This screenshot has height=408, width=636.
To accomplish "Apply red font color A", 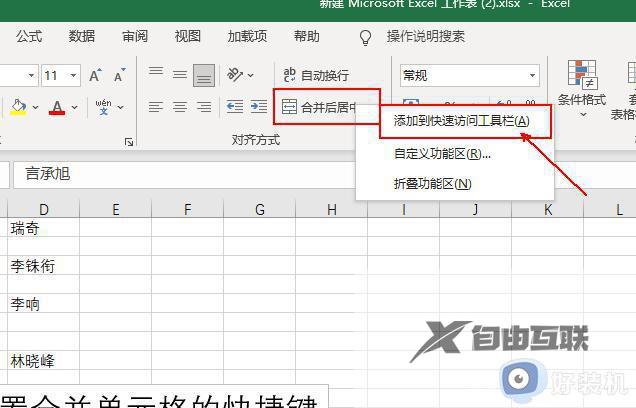I will 57,107.
